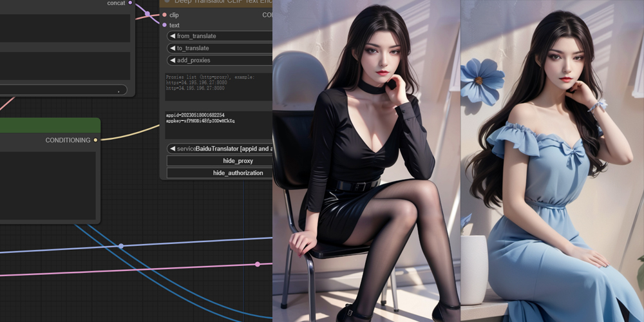Toggle the hide_authorization button

[x=220, y=173]
